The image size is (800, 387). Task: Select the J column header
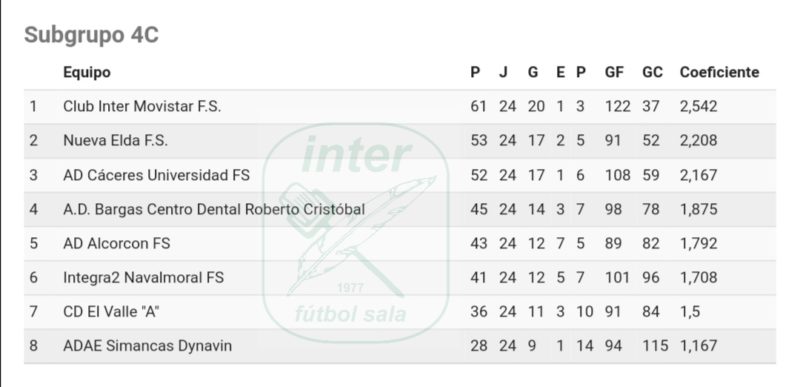pos(503,72)
